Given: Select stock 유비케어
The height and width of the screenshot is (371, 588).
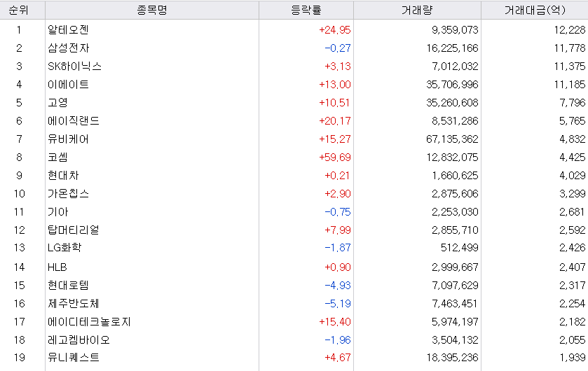Looking at the screenshot, I should [68, 139].
